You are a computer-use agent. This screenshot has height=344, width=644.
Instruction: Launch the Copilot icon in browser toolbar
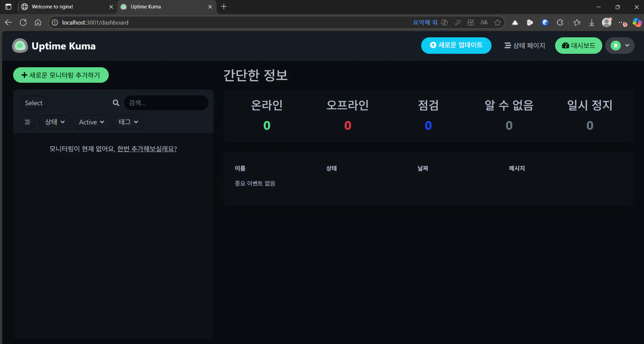click(x=637, y=23)
